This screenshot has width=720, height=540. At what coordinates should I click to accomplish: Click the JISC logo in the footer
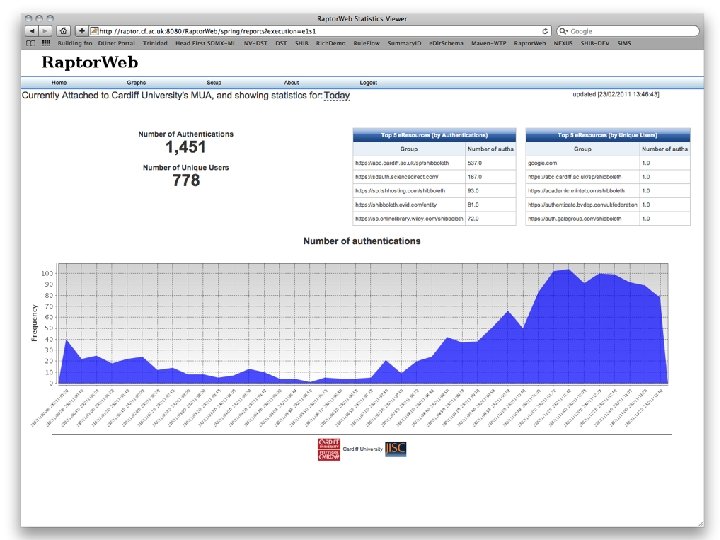pyautogui.click(x=395, y=449)
